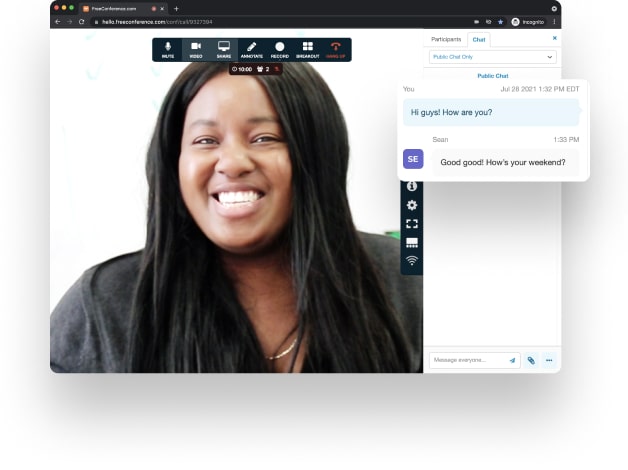This screenshot has height=470, width=628.
Task: Open Breakout rooms
Action: tap(308, 50)
